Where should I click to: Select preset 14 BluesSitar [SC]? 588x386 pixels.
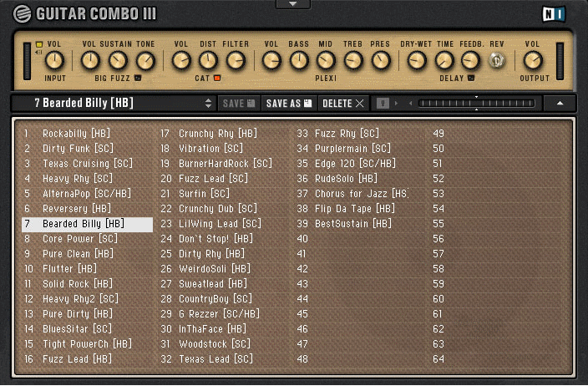click(87, 328)
